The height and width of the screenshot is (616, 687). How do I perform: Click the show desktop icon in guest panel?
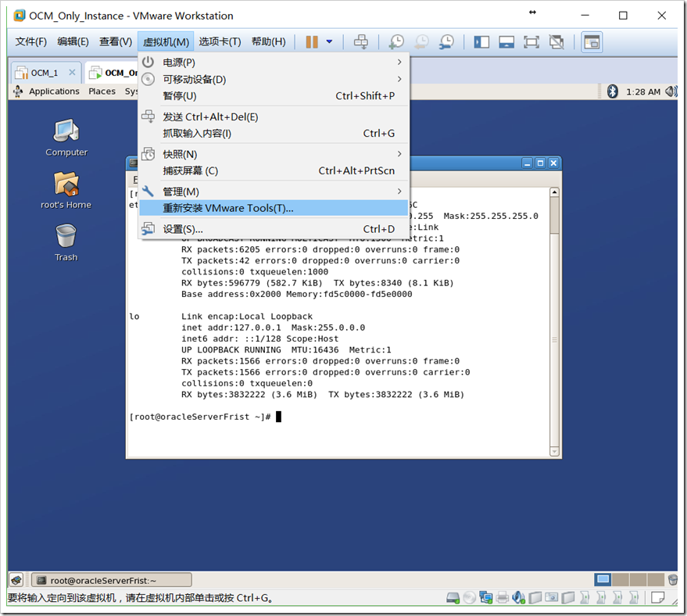click(x=16, y=580)
